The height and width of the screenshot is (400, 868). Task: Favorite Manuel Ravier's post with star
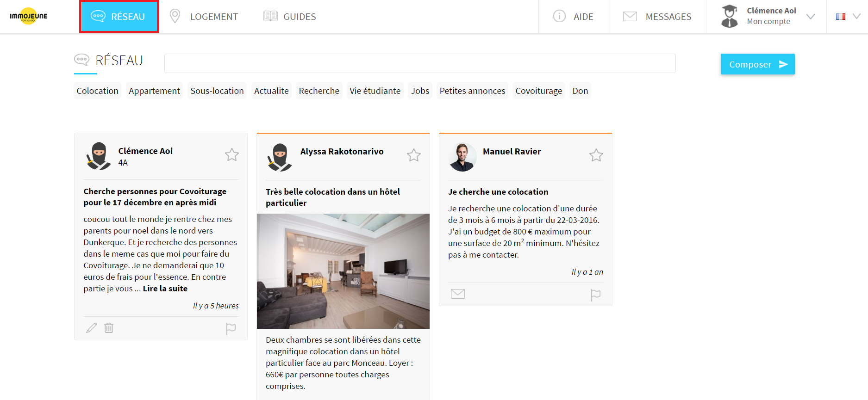pyautogui.click(x=596, y=155)
